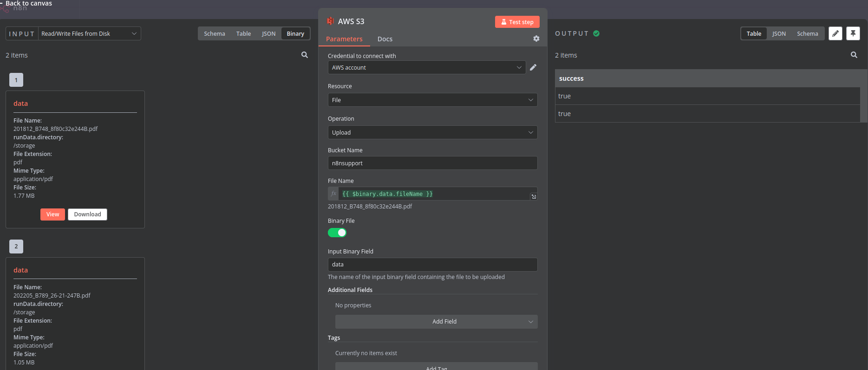Screen dimensions: 868x370
Task: Open the Add Field dropdown
Action: click(x=436, y=322)
